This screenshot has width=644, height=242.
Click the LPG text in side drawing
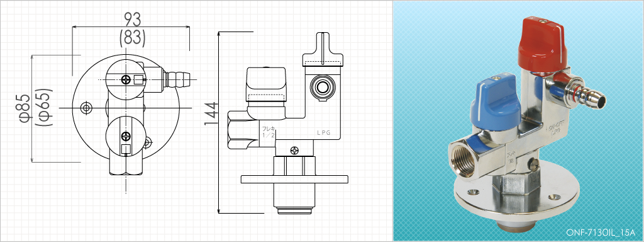pos(323,133)
